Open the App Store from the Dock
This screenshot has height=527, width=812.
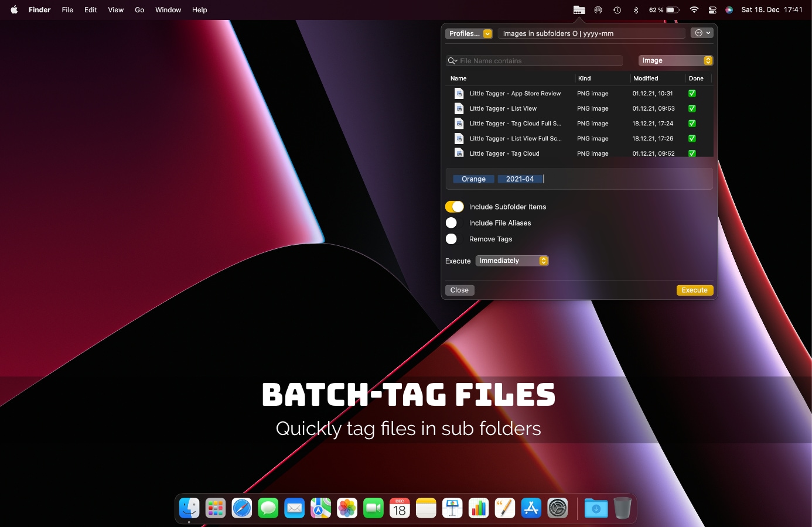click(x=531, y=508)
